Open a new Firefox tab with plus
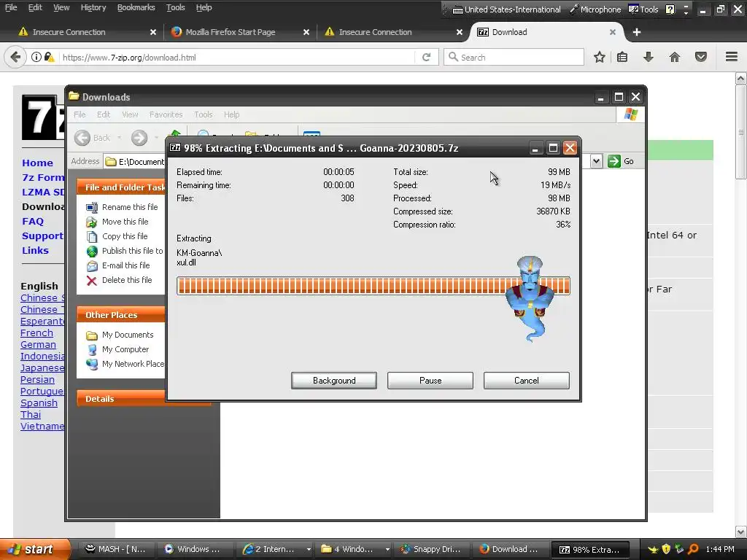Image resolution: width=747 pixels, height=560 pixels. pyautogui.click(x=636, y=32)
